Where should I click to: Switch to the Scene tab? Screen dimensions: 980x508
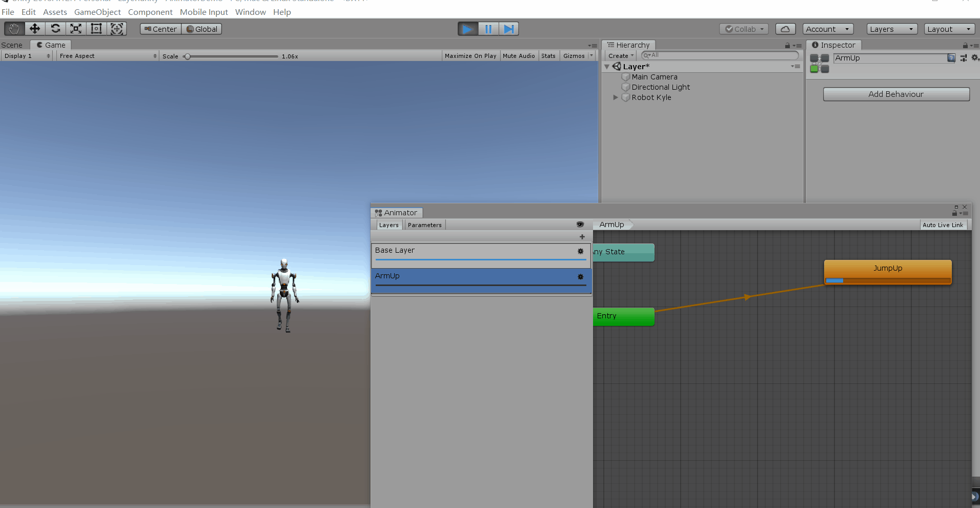[x=12, y=45]
